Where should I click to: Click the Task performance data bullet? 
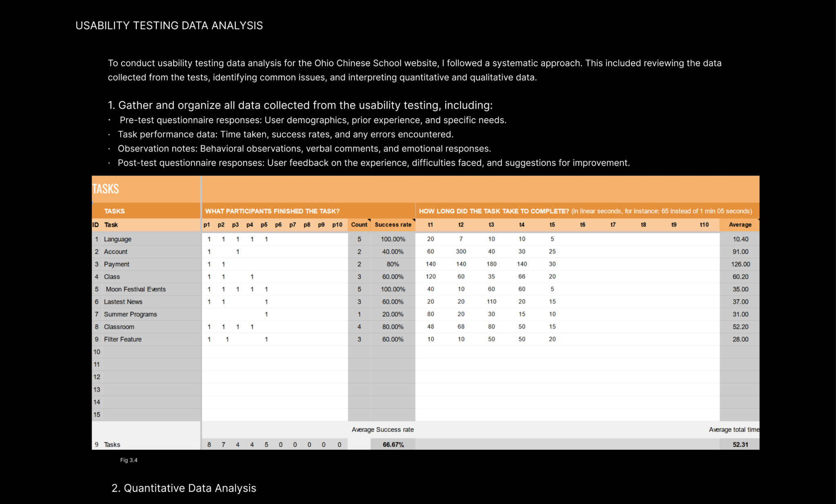[x=286, y=134]
